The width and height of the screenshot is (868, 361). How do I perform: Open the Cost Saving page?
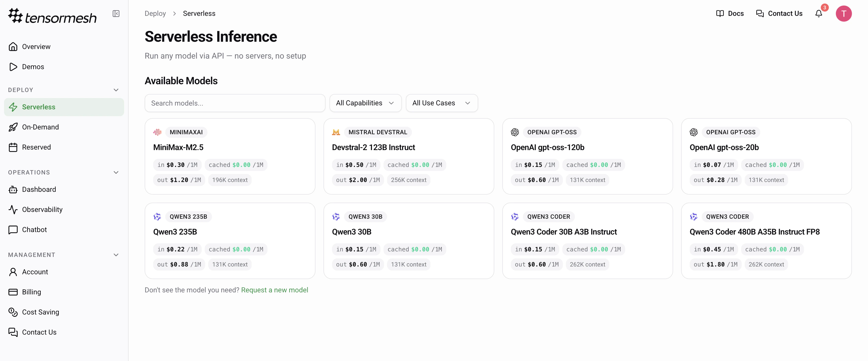[64, 312]
